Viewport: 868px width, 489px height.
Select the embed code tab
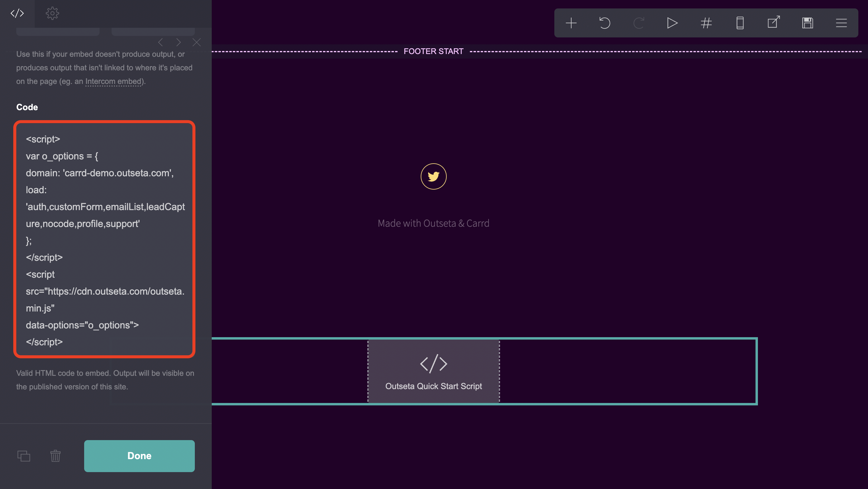(17, 14)
